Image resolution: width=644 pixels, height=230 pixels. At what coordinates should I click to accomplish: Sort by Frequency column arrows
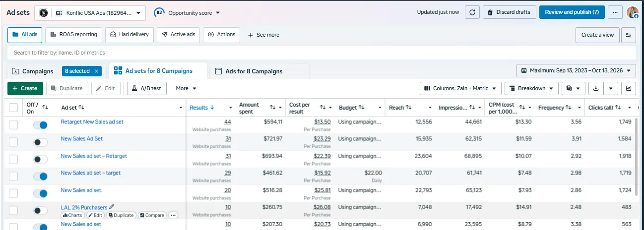[x=569, y=107]
